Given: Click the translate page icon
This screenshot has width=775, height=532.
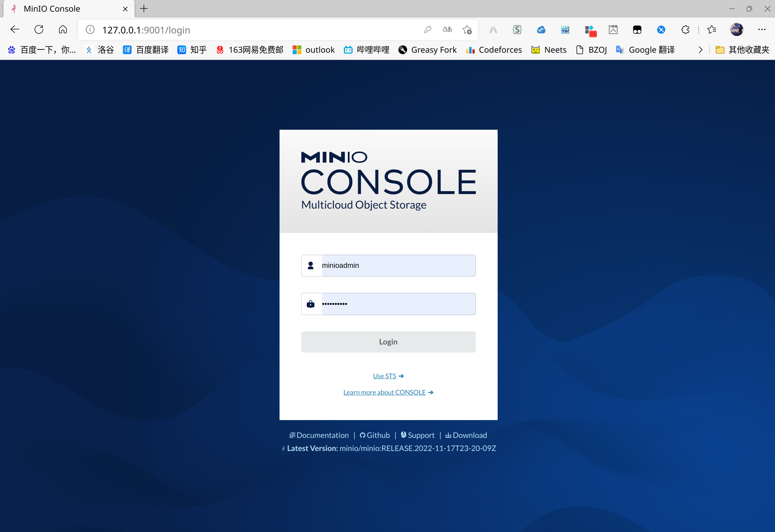Looking at the screenshot, I should coord(447,30).
